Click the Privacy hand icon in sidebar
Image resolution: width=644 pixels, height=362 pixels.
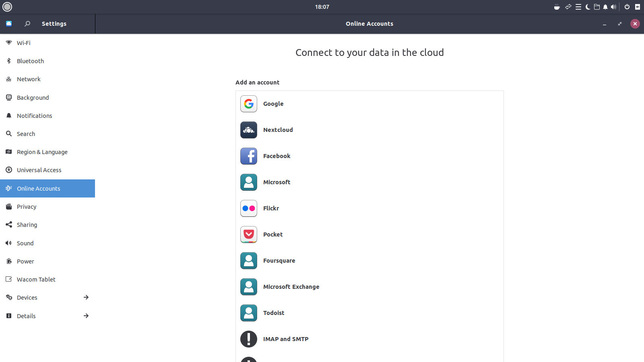click(x=9, y=207)
